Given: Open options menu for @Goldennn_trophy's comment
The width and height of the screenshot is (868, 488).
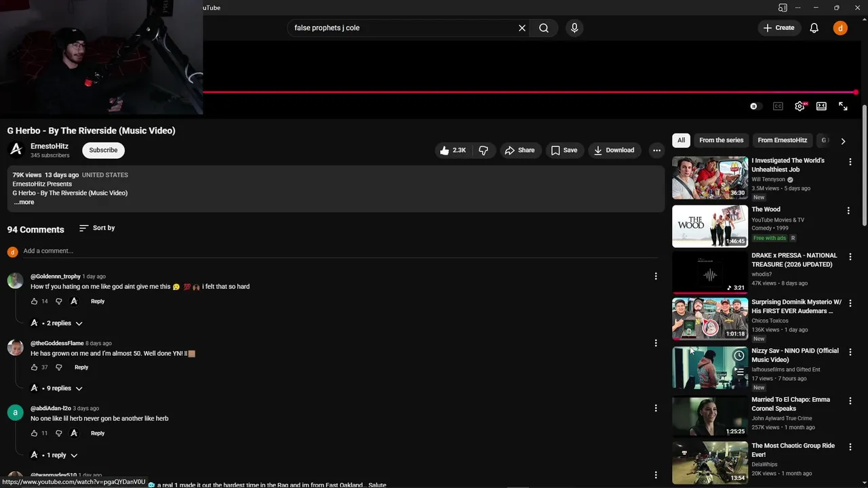Looking at the screenshot, I should 656,276.
